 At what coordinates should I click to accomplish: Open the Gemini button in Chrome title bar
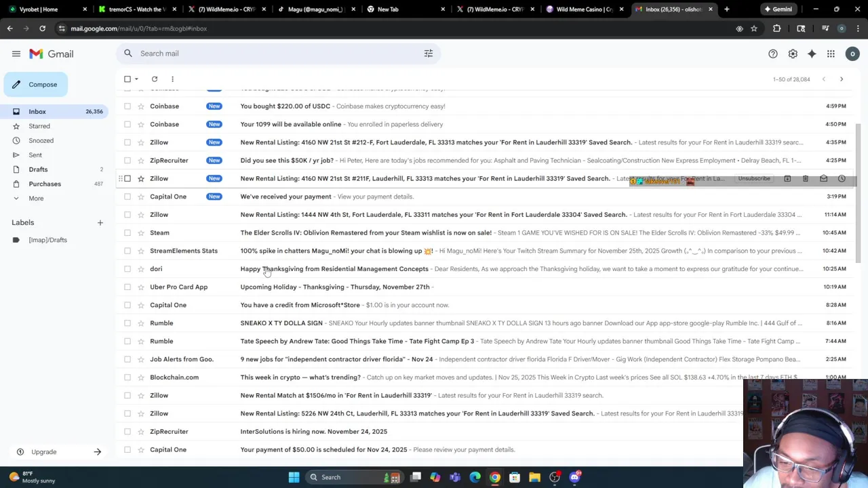tap(778, 9)
